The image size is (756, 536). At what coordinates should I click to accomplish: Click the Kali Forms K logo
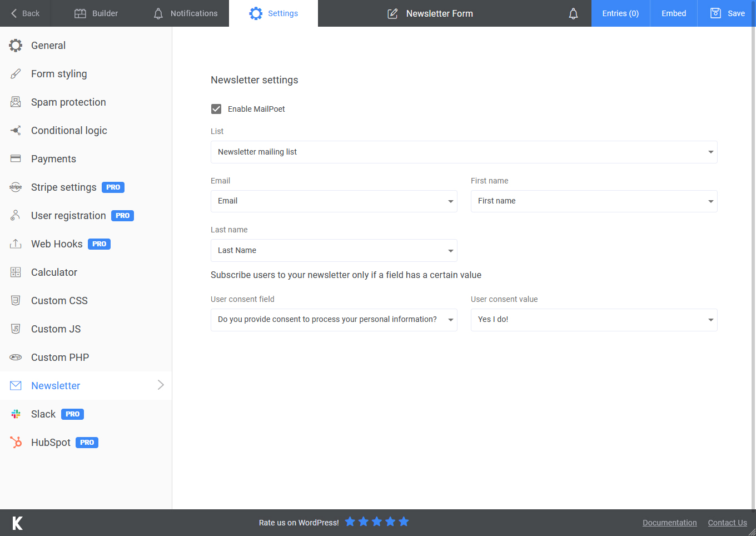click(17, 523)
